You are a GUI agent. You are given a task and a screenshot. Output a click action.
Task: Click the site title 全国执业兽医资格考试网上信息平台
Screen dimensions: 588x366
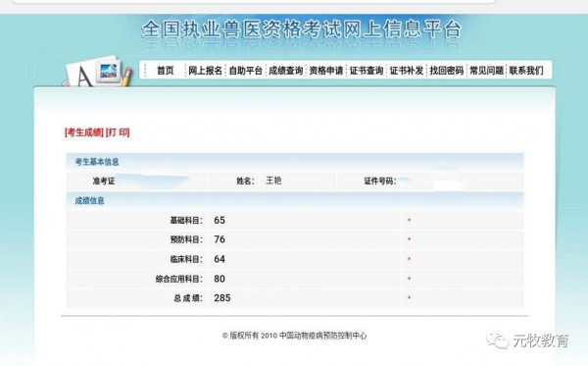pyautogui.click(x=301, y=28)
